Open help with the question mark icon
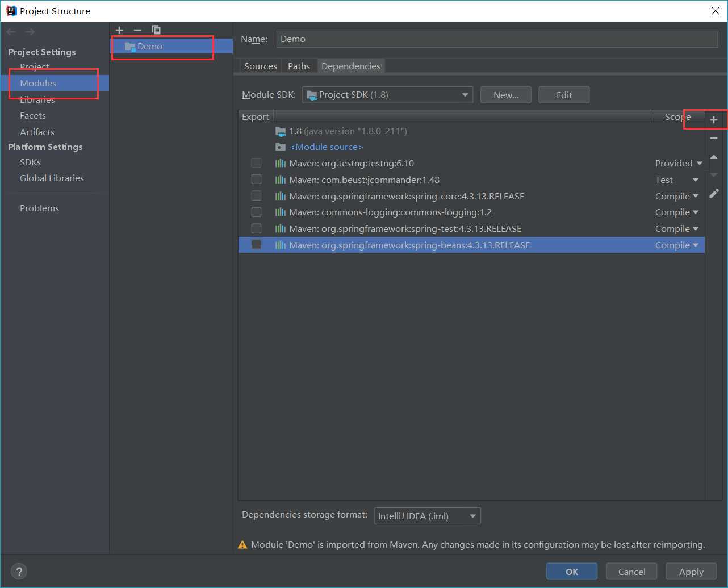Screen dimensions: 728x588 coord(19,572)
